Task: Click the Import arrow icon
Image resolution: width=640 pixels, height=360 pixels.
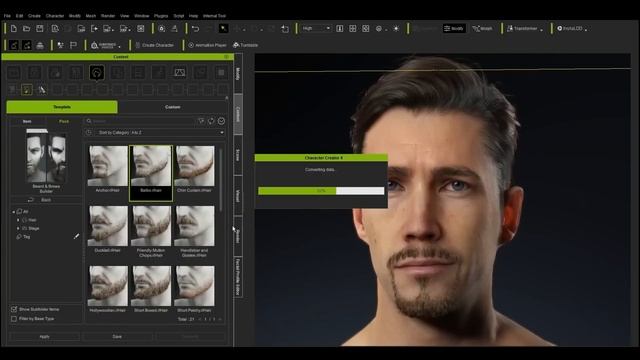Action: (x=94, y=29)
